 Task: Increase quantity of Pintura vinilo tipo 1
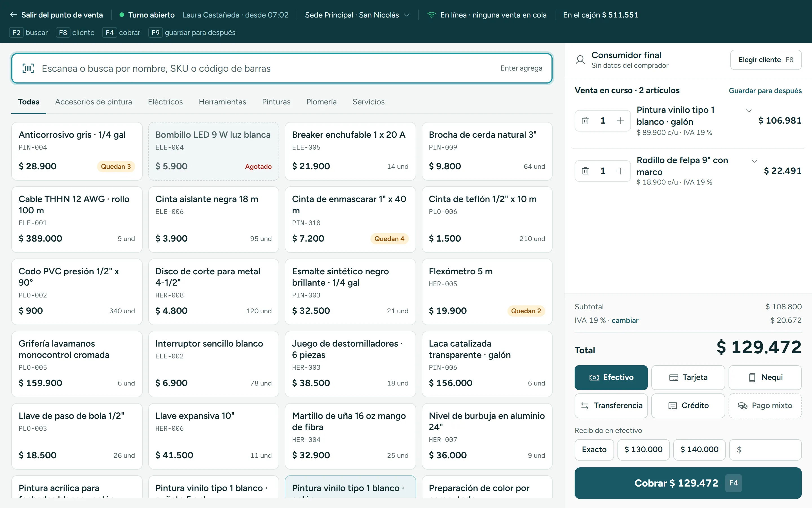click(x=620, y=121)
